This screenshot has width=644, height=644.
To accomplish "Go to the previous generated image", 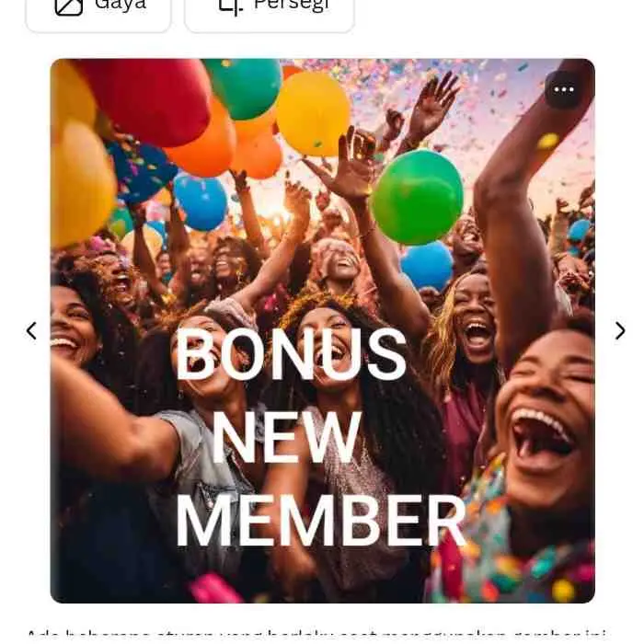I will (x=31, y=330).
